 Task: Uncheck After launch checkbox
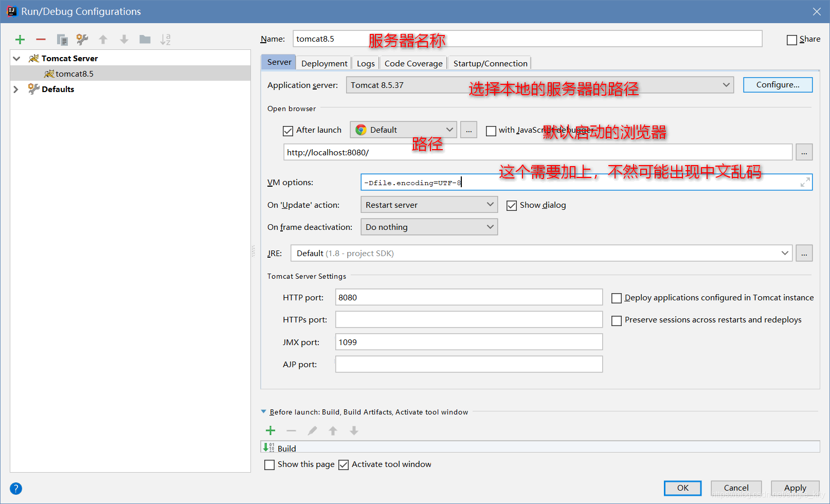pos(288,131)
